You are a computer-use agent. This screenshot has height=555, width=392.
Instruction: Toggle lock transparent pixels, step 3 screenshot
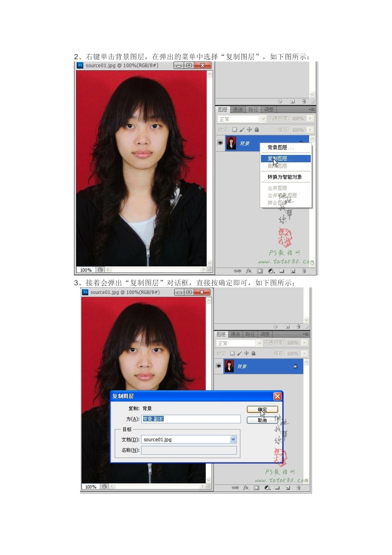point(232,353)
